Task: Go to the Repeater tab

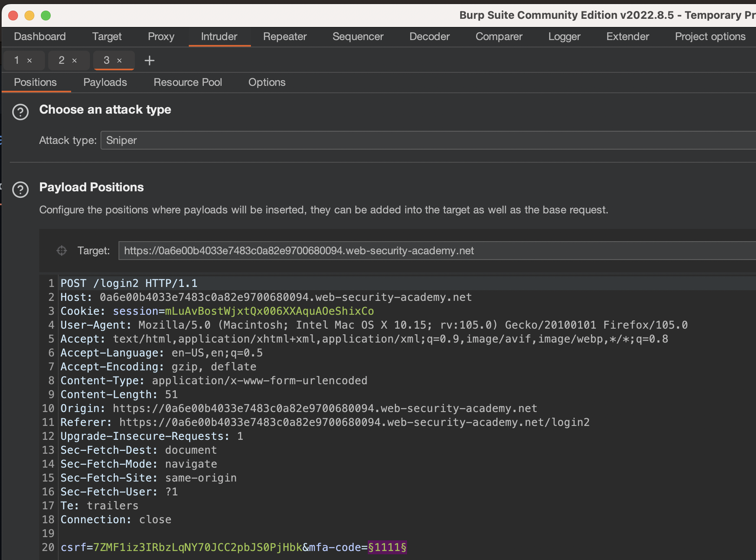Action: click(x=285, y=37)
